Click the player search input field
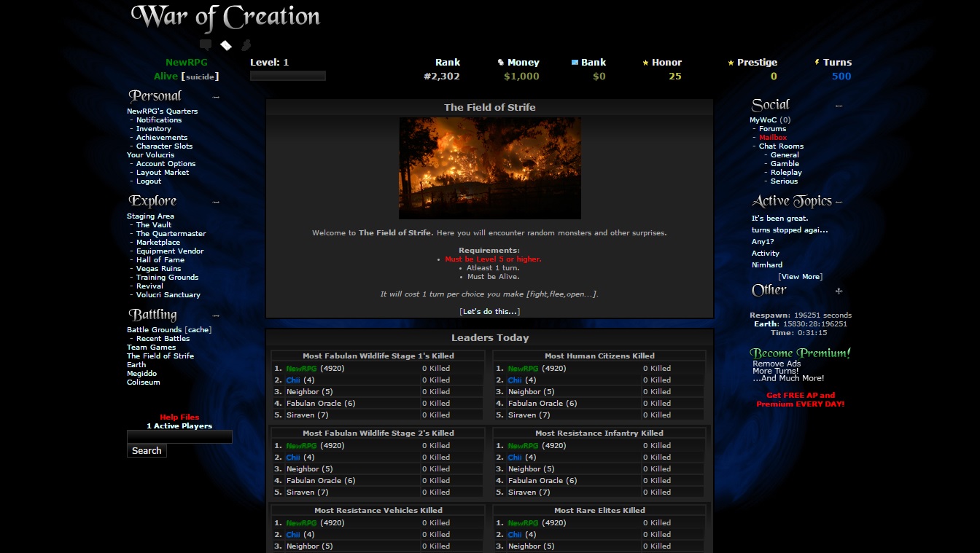Image resolution: width=980 pixels, height=553 pixels. (x=179, y=436)
